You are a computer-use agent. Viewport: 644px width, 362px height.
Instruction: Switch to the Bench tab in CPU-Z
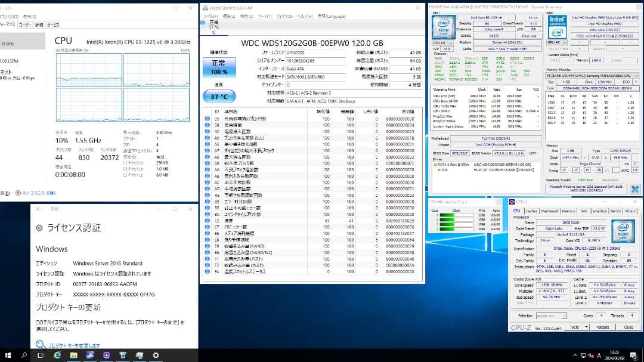click(615, 211)
